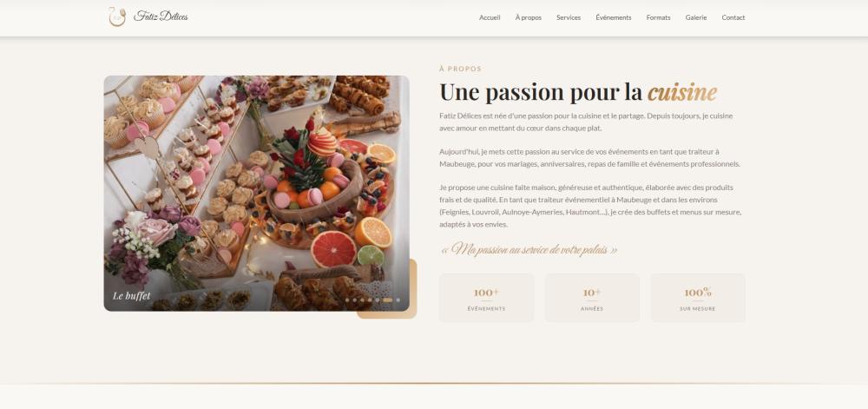Screen dimensions: 868x409
Task: Click the 100+ Événements stat card
Action: [487, 298]
